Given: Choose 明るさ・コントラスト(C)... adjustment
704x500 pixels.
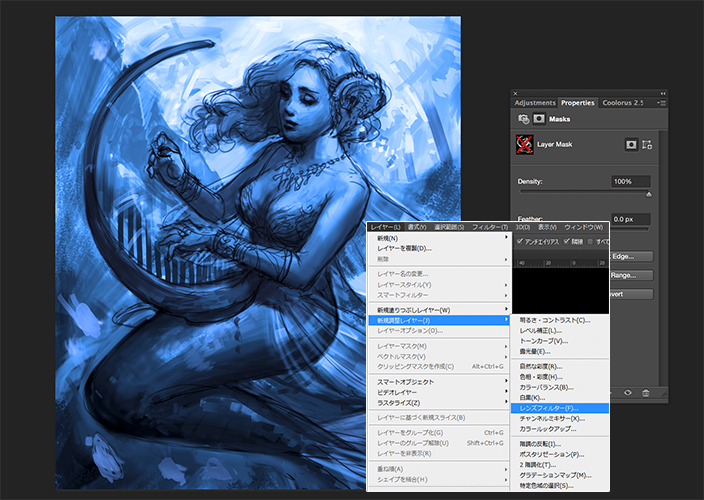Looking at the screenshot, I should coord(560,320).
